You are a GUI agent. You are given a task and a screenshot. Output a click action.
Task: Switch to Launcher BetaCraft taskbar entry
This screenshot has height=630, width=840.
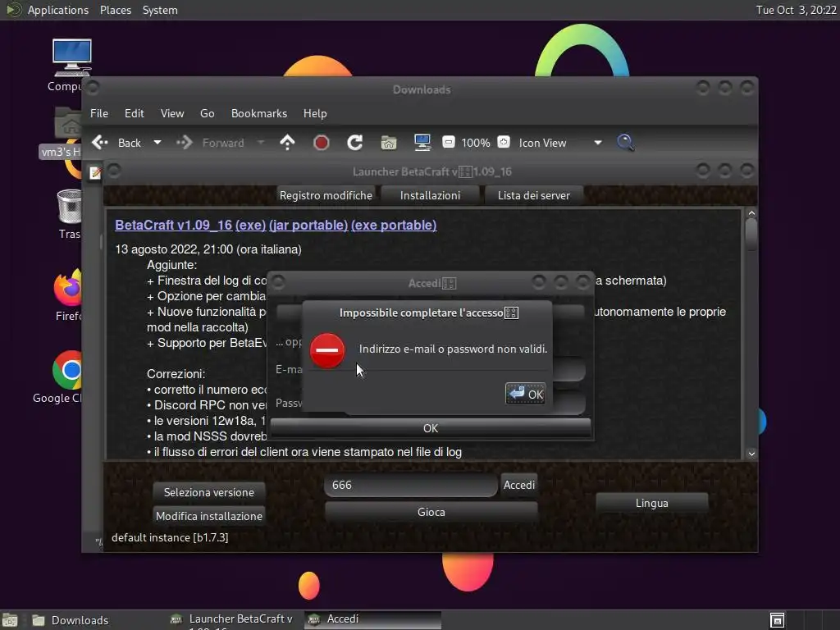click(234, 620)
